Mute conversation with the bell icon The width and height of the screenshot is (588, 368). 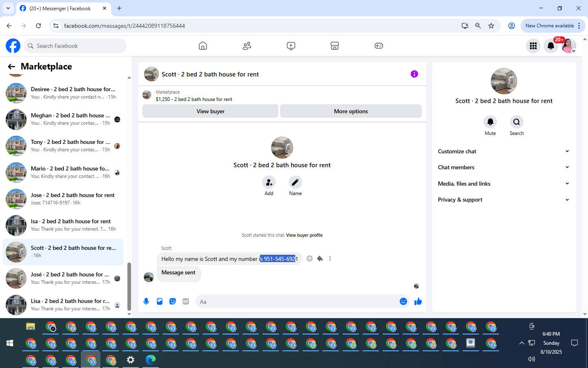(x=490, y=122)
